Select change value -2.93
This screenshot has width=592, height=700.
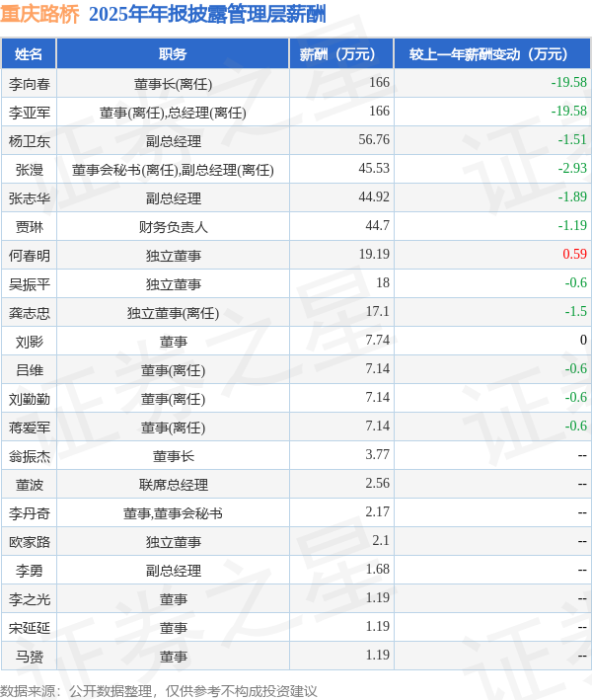click(572, 168)
